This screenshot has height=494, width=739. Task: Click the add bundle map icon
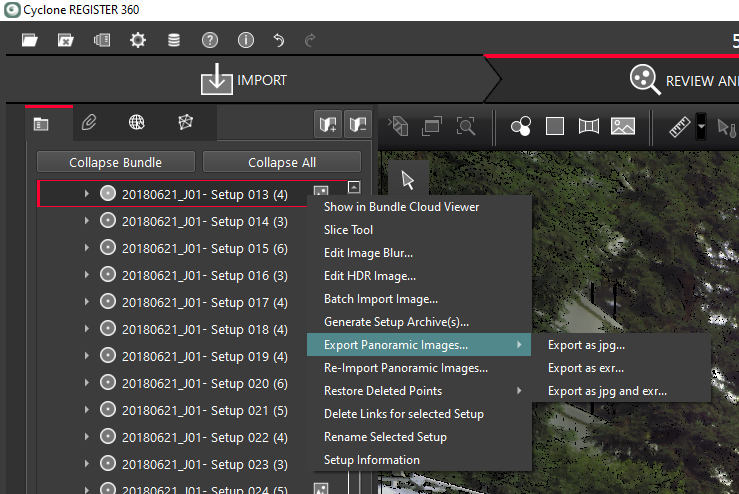click(x=327, y=124)
